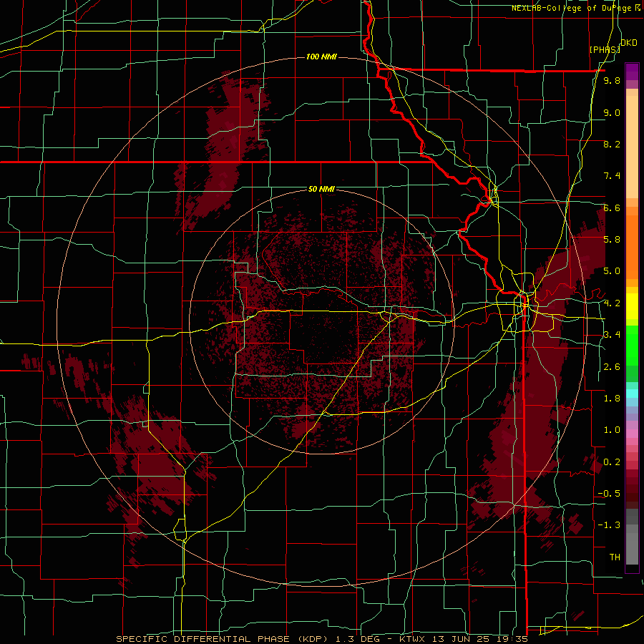The image size is (644, 644).
Task: Click the 9.8 value on the color scale
Action: tap(612, 80)
